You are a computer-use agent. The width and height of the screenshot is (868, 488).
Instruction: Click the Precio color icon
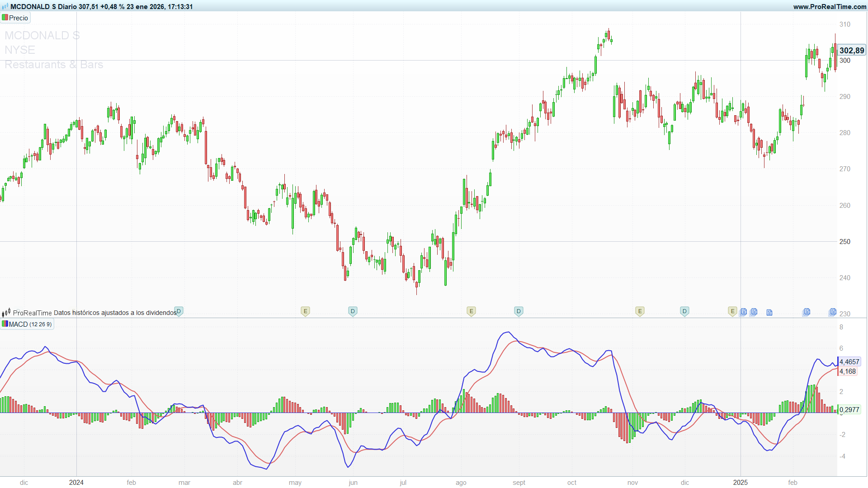point(5,18)
